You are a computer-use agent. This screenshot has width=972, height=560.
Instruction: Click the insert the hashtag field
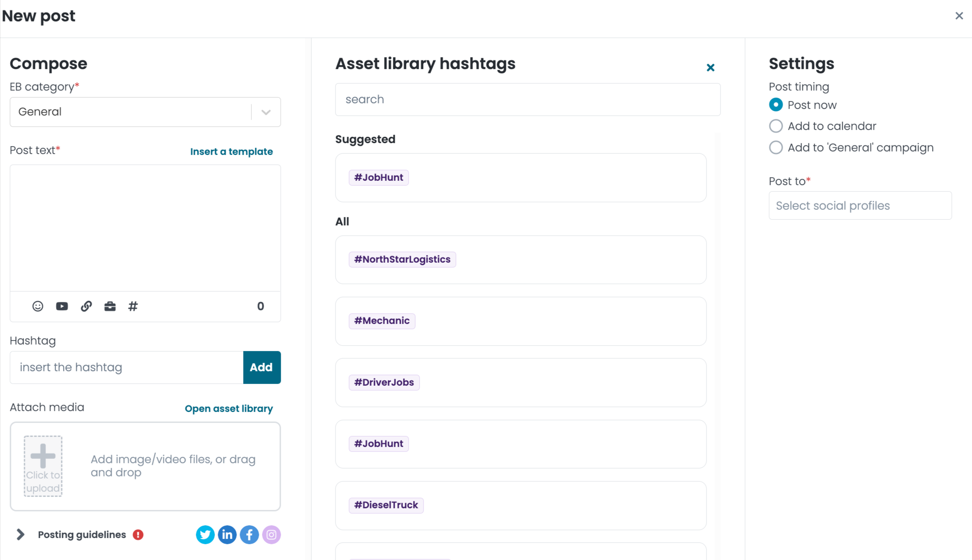tap(127, 367)
